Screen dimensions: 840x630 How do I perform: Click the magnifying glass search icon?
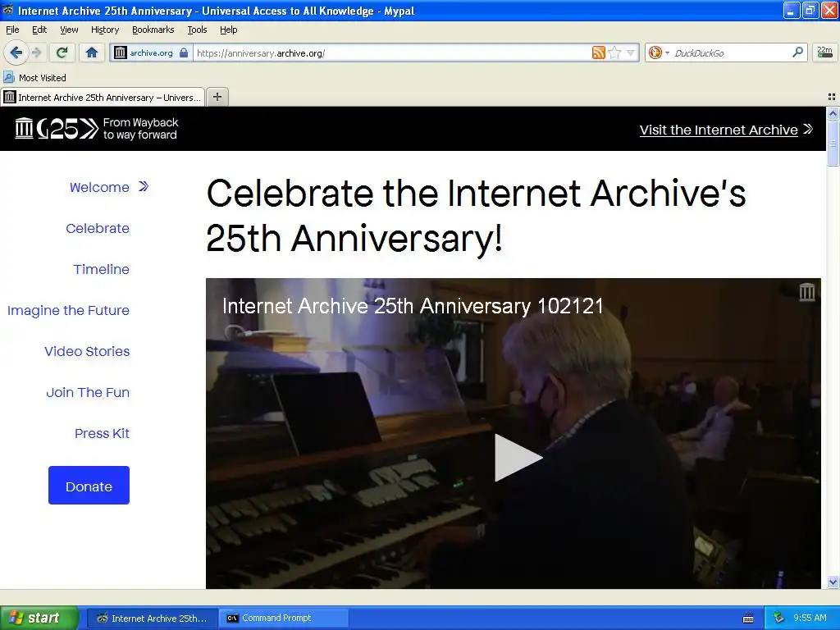tap(797, 52)
